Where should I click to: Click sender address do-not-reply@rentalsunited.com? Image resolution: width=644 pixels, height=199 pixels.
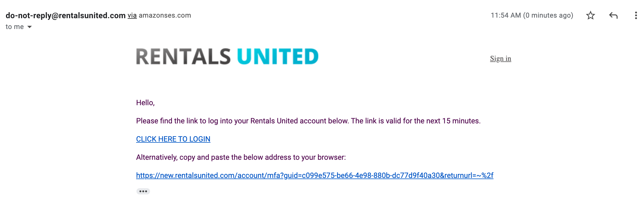(66, 15)
